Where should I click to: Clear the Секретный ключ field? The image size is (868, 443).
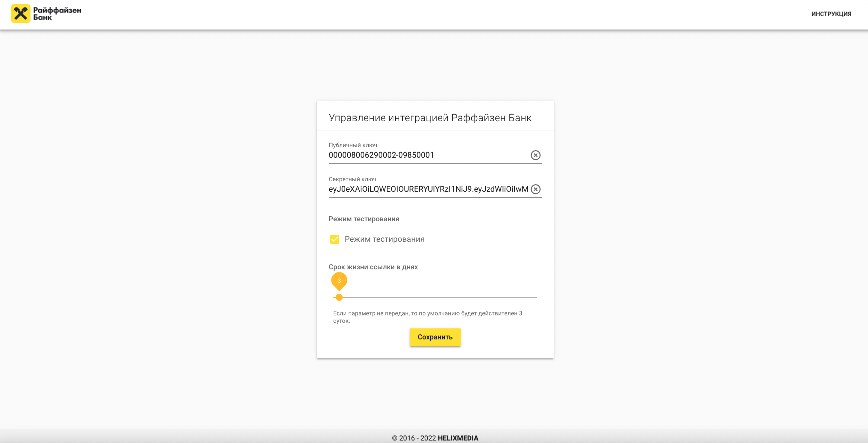535,189
